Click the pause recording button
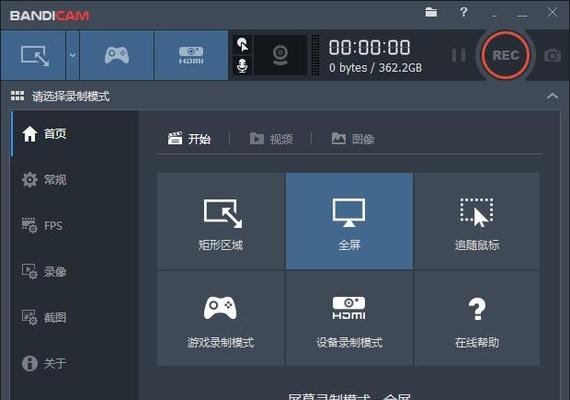Viewport: 570px width, 400px height. point(458,55)
